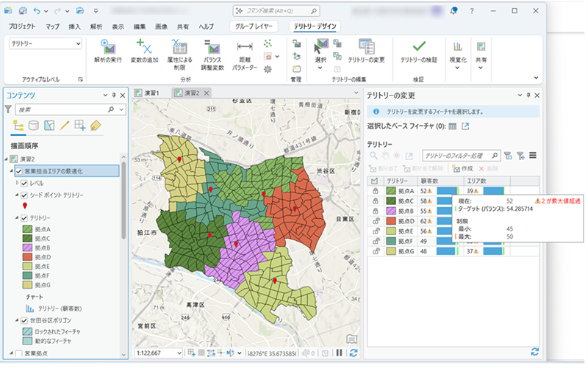Expand the レベル group in Contents
The image size is (588, 368).
(x=18, y=181)
